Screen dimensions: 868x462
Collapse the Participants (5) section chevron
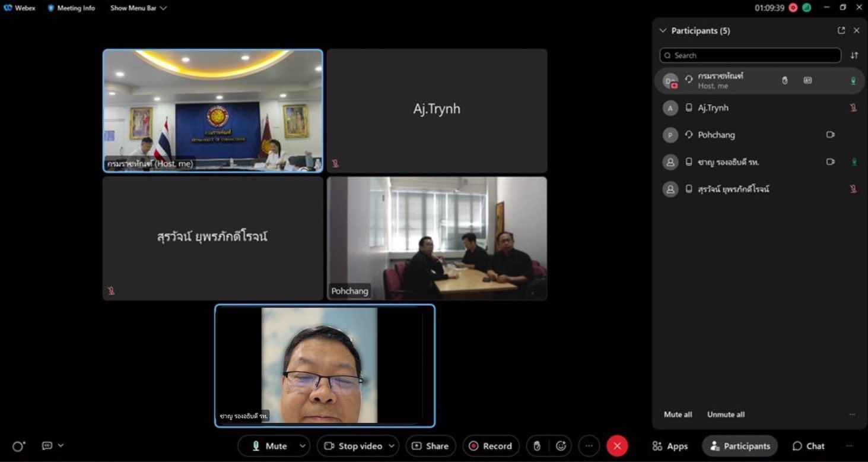[663, 30]
